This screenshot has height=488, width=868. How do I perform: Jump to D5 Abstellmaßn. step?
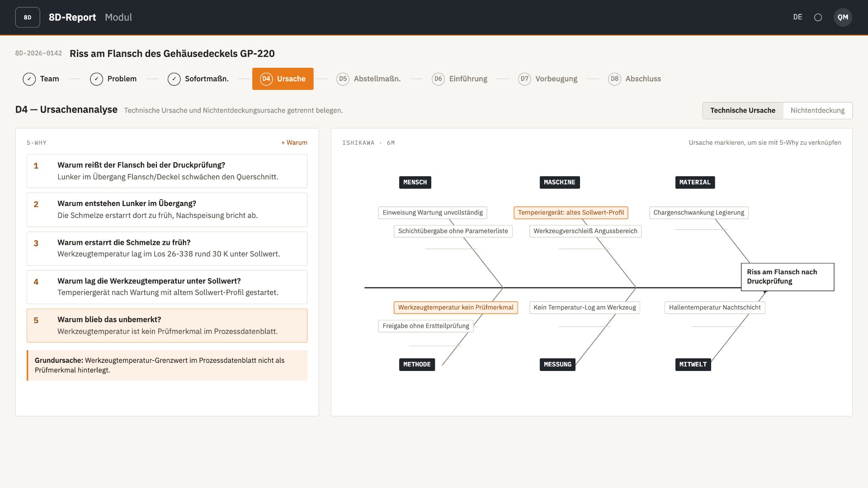(368, 79)
